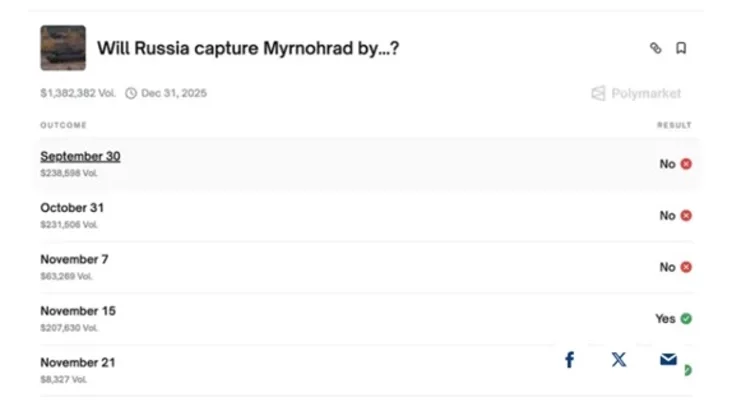Viewport: 732px width, 411px height.
Task: Open the September 30 outcome link
Action: click(80, 156)
